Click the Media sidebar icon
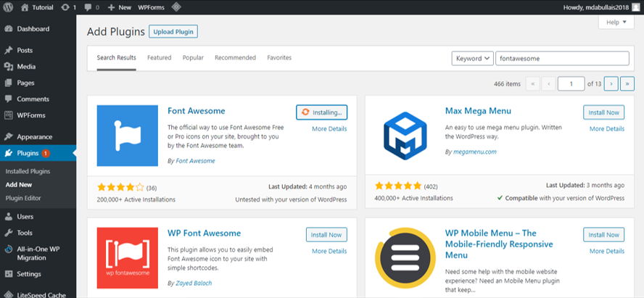 click(9, 67)
